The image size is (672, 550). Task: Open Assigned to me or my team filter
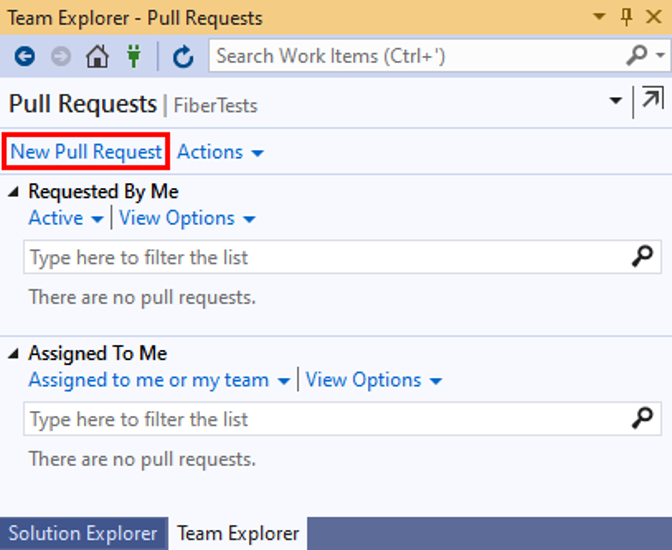(159, 380)
